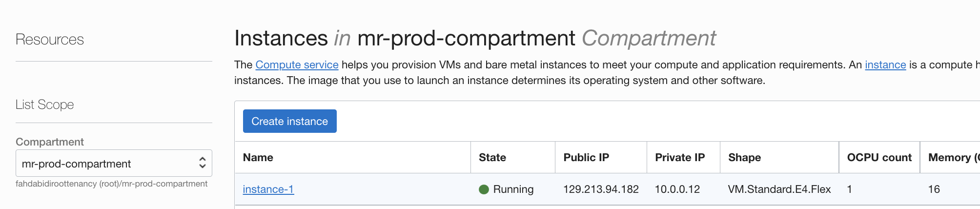Select the public IP 129.213.94.182 cell
980x209 pixels.
point(601,189)
